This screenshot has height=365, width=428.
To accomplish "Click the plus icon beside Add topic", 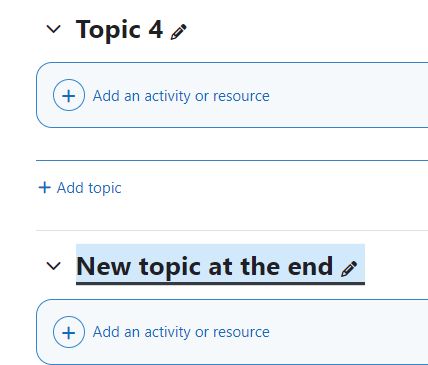I will pos(45,187).
